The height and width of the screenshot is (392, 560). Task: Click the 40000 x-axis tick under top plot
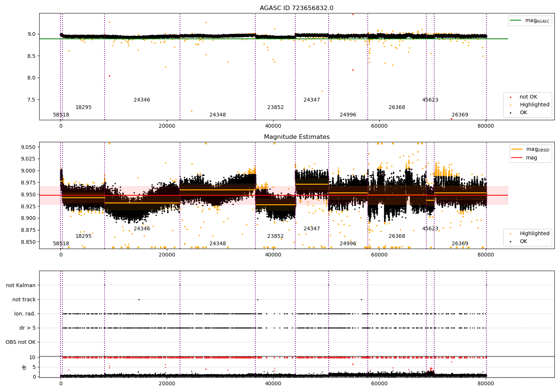273,126
